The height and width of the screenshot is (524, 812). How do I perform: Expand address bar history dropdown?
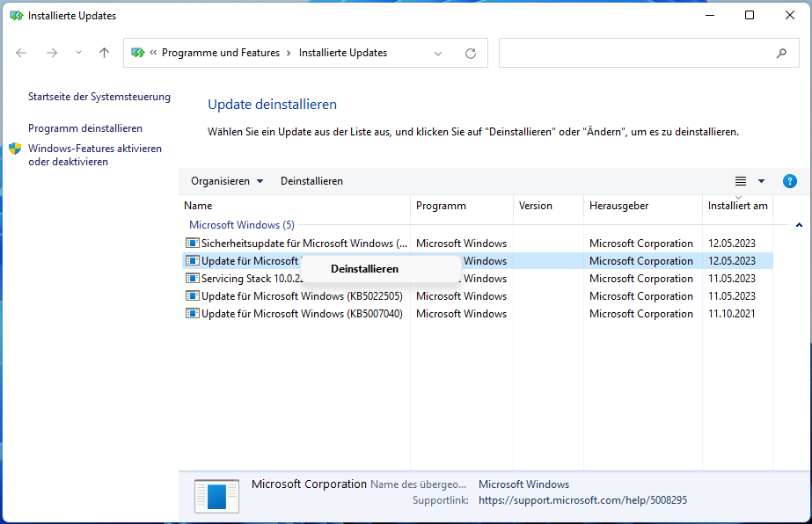438,54
